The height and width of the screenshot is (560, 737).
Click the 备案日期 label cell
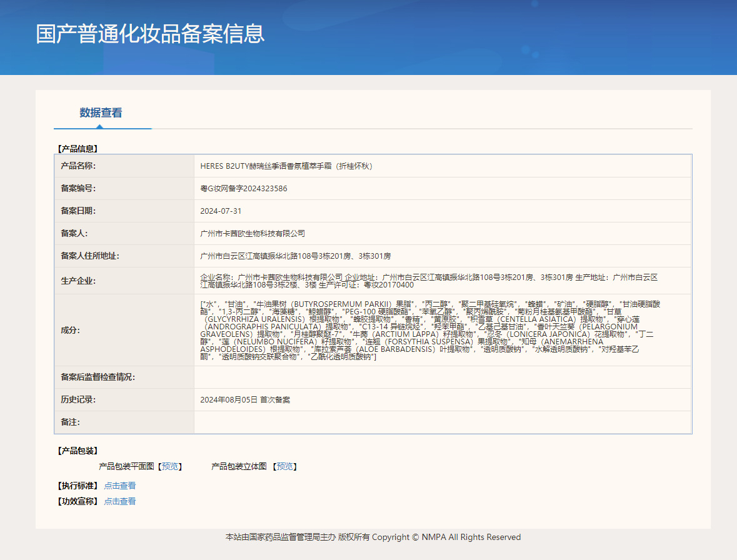124,211
